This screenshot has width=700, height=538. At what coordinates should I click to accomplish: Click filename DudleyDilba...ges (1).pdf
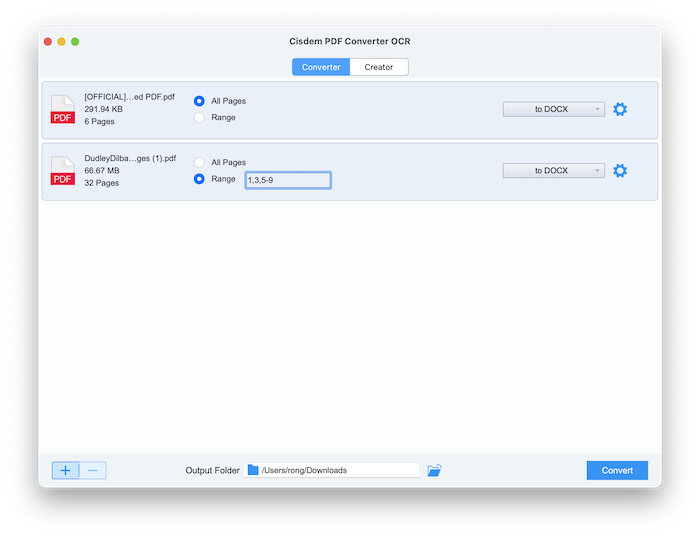click(130, 158)
